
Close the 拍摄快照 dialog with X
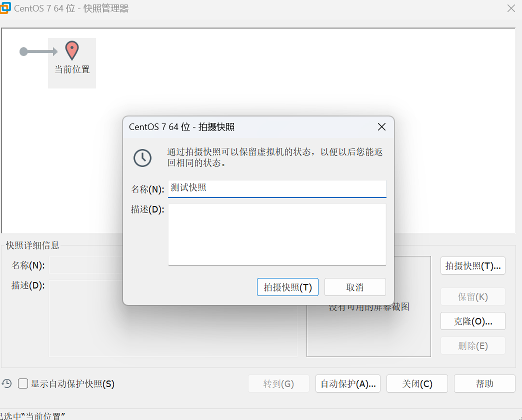[x=382, y=127]
